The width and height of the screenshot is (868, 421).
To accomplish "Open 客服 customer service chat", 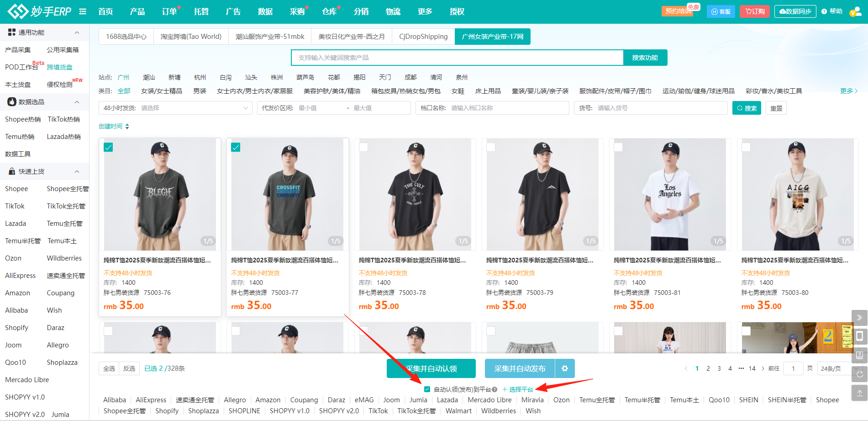I will pos(721,11).
